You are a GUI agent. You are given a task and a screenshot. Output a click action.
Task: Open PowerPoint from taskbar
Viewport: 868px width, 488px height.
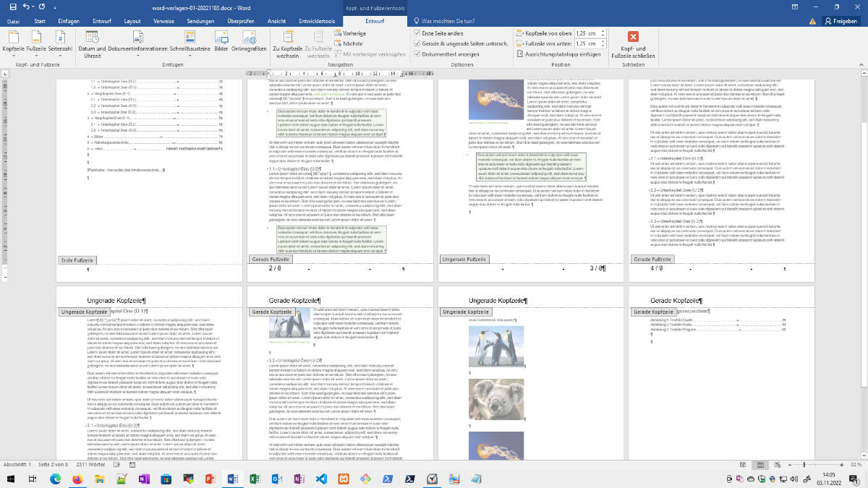coord(210,479)
